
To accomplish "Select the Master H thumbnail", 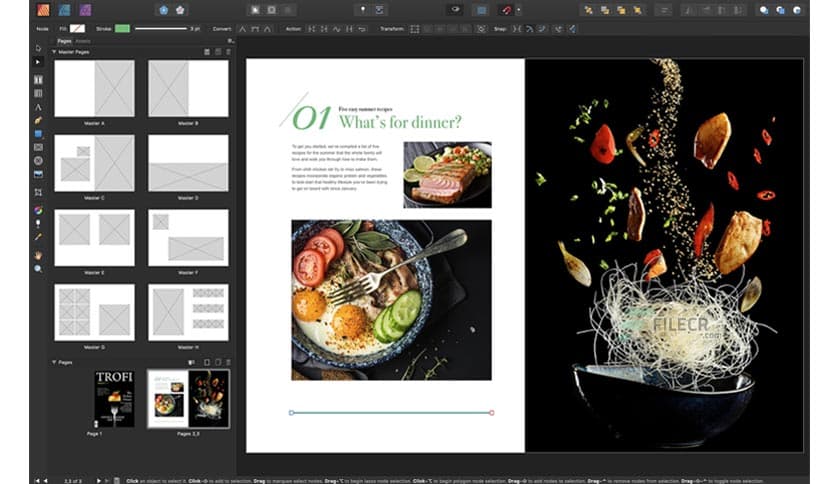I will pos(188,312).
